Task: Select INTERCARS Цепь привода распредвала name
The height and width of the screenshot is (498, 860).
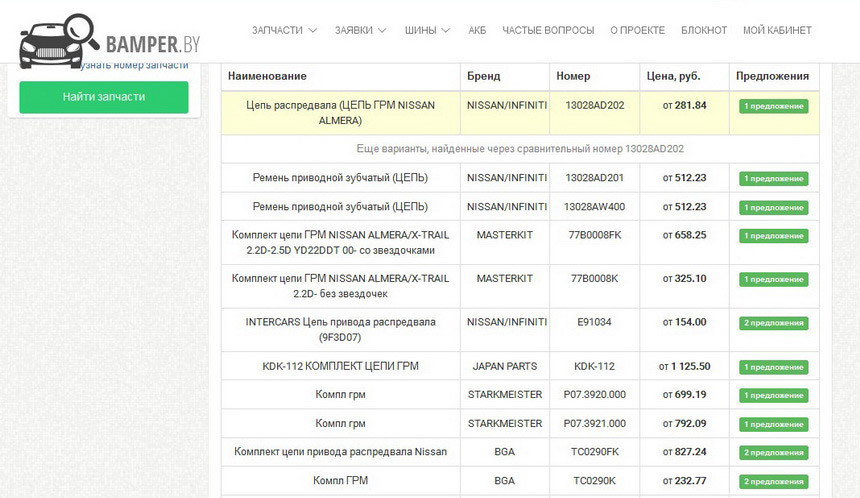Action: [x=340, y=330]
